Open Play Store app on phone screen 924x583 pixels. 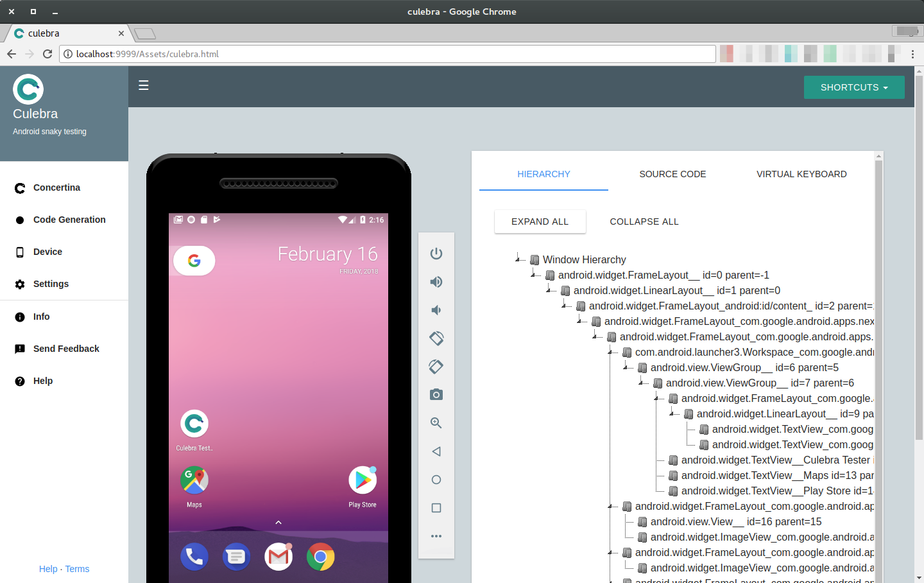pos(363,487)
